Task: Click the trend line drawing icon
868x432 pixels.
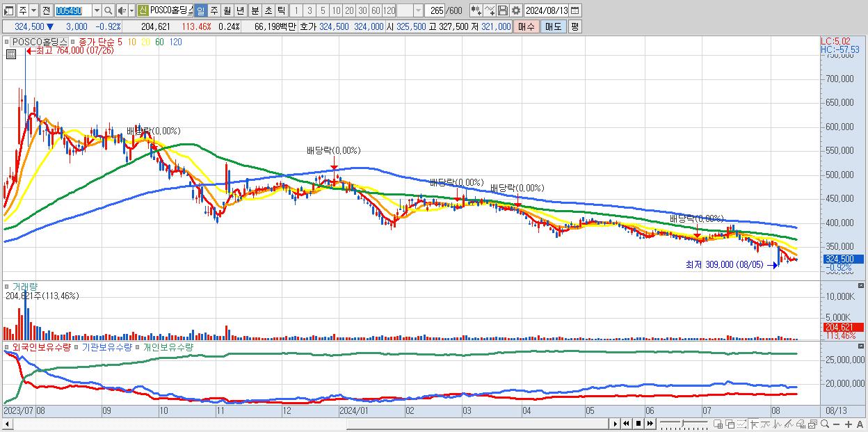Action: click(789, 424)
